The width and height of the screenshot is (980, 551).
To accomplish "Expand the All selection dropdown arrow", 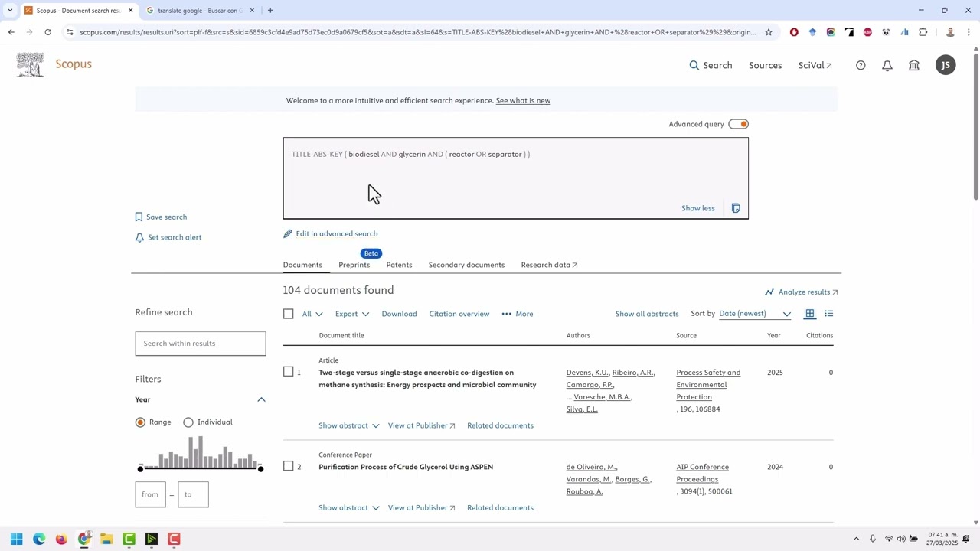I will tap(319, 314).
